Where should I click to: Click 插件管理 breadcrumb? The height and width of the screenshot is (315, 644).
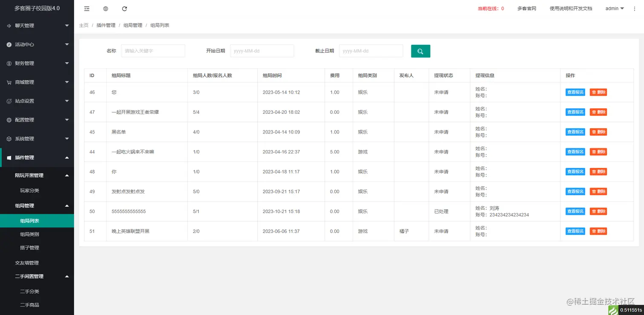click(x=106, y=26)
